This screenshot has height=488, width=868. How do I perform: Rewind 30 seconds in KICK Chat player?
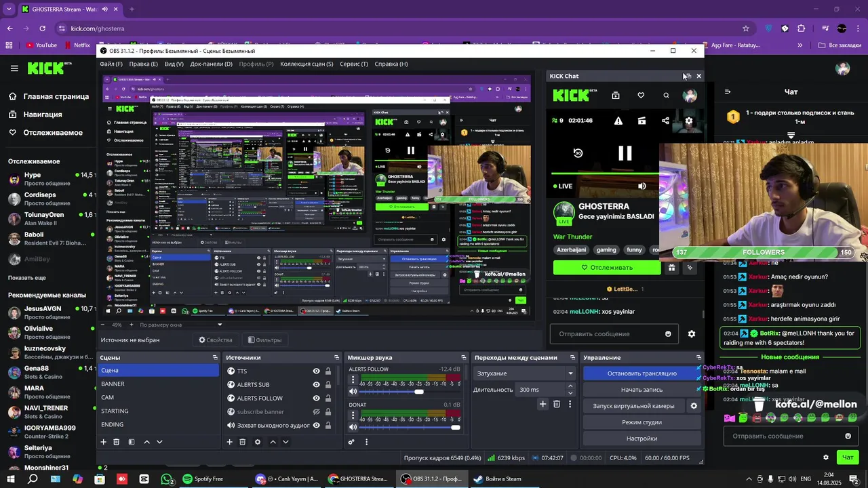[578, 153]
